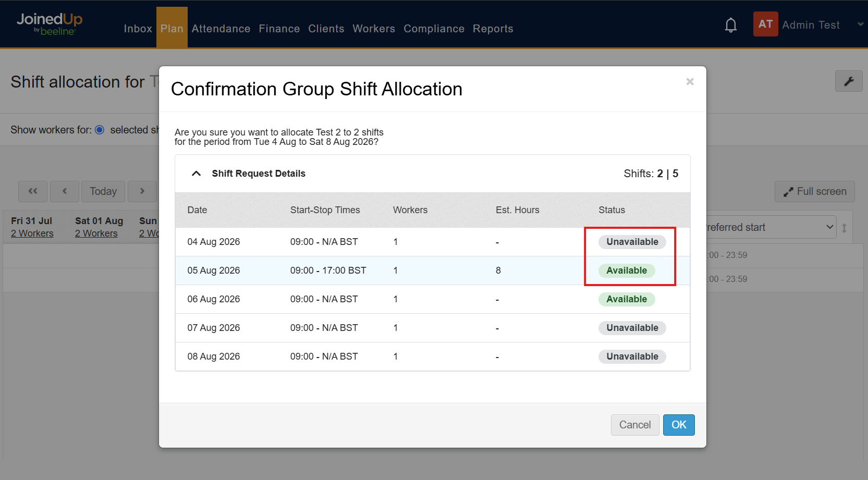Confirm allocation with OK button
Screen dimensions: 868x480
[679, 425]
